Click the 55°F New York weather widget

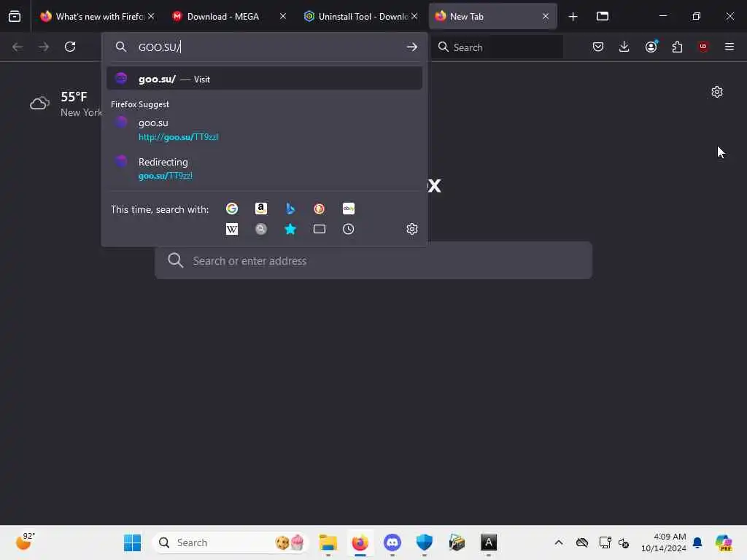click(66, 104)
